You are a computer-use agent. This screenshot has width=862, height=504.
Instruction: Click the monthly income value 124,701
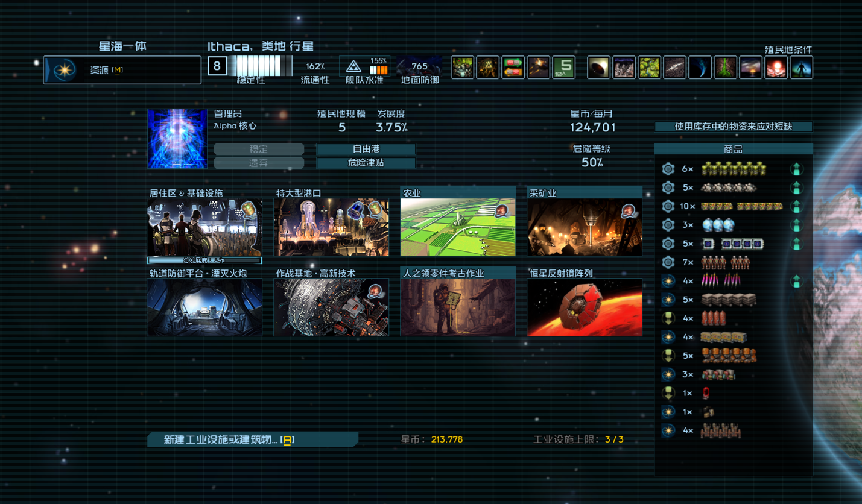click(593, 127)
